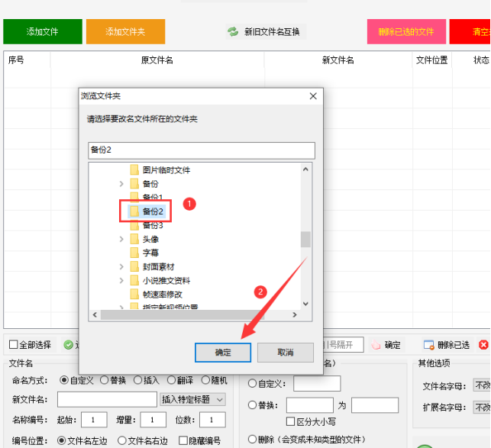
Task: Toggle the 全部选择 checkbox
Action: coord(14,345)
